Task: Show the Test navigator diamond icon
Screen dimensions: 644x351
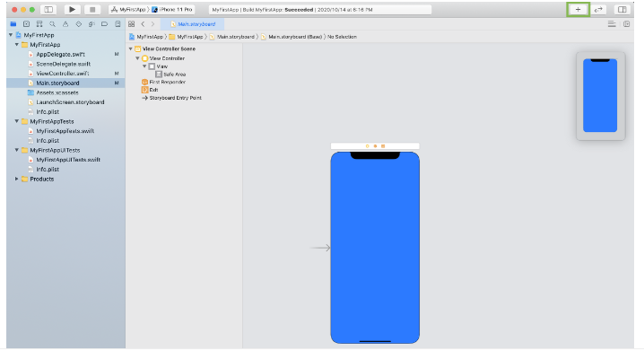Action: pos(78,24)
